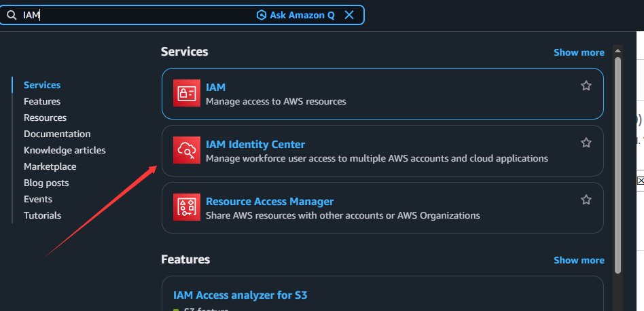
Task: Click the Ask Amazon Q button
Action: [296, 15]
